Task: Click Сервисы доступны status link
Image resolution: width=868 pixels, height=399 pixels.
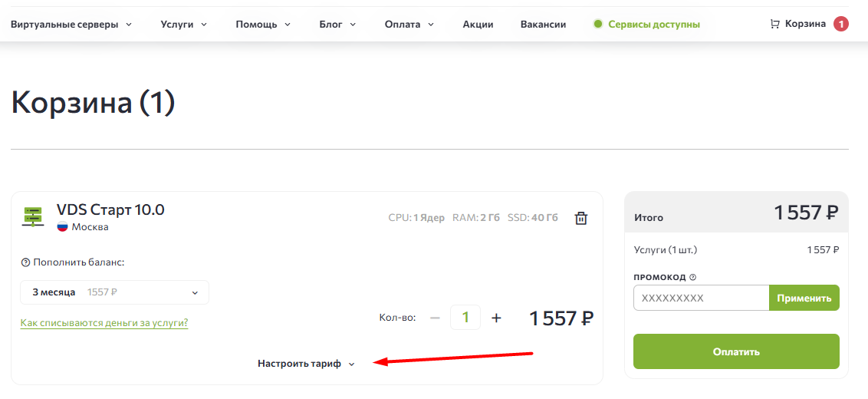Action: (654, 25)
